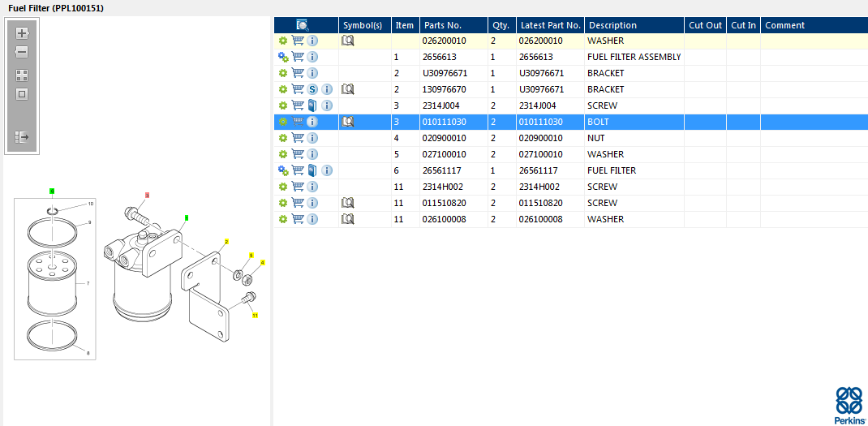Screen dimensions: 868x426
Task: Click latest part number 26561117
Action: [x=539, y=170]
